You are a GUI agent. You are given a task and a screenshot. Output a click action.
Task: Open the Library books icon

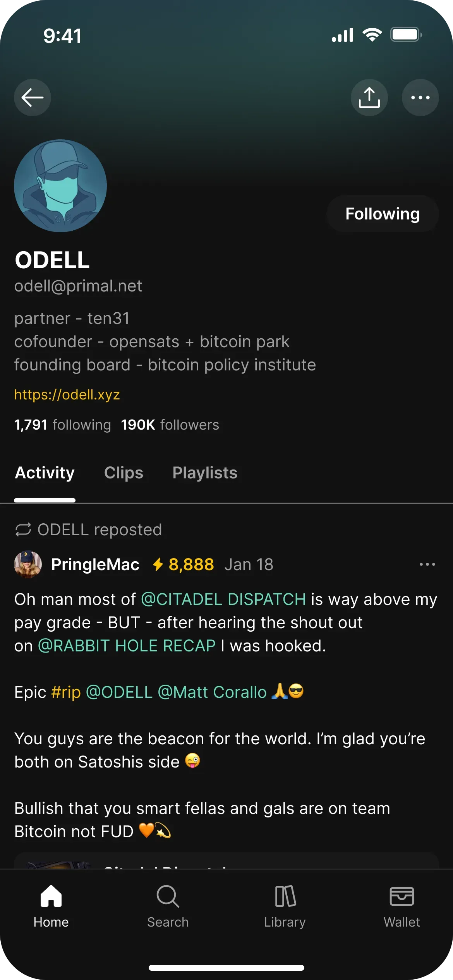pyautogui.click(x=285, y=896)
